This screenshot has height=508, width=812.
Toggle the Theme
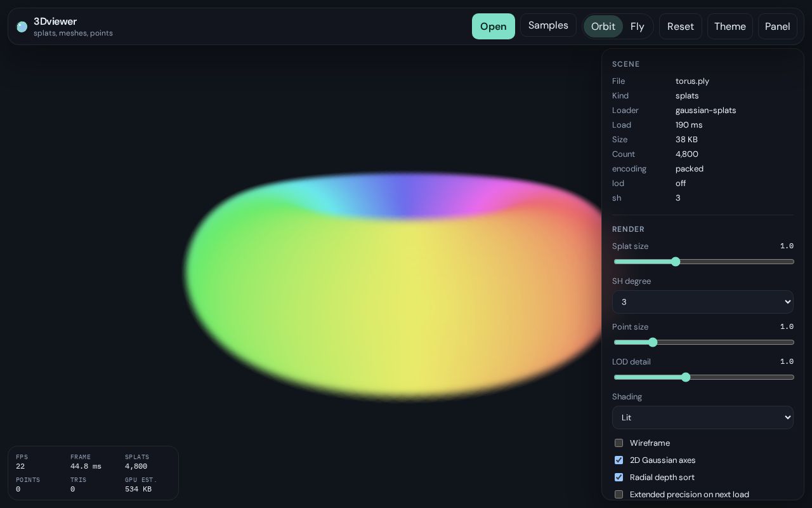tap(730, 27)
